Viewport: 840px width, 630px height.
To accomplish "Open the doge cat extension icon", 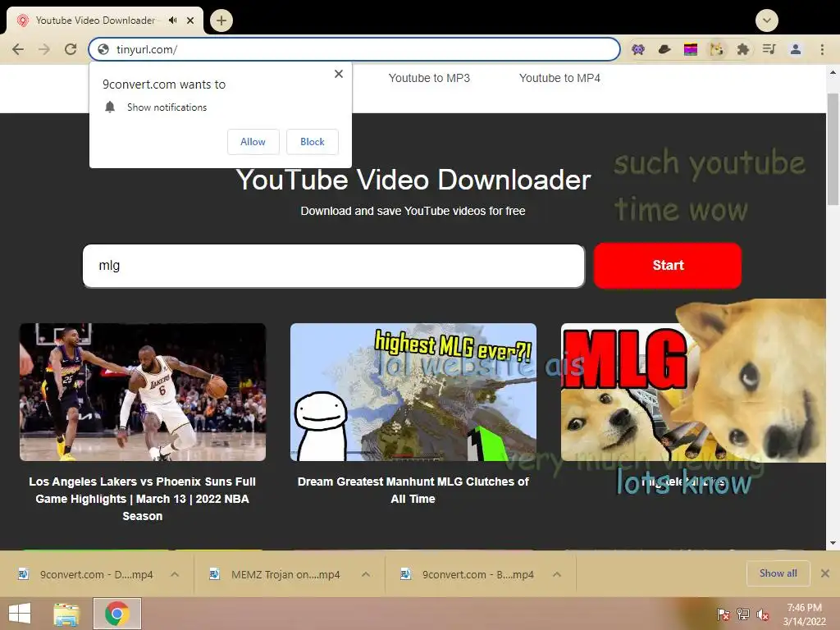I will click(717, 49).
